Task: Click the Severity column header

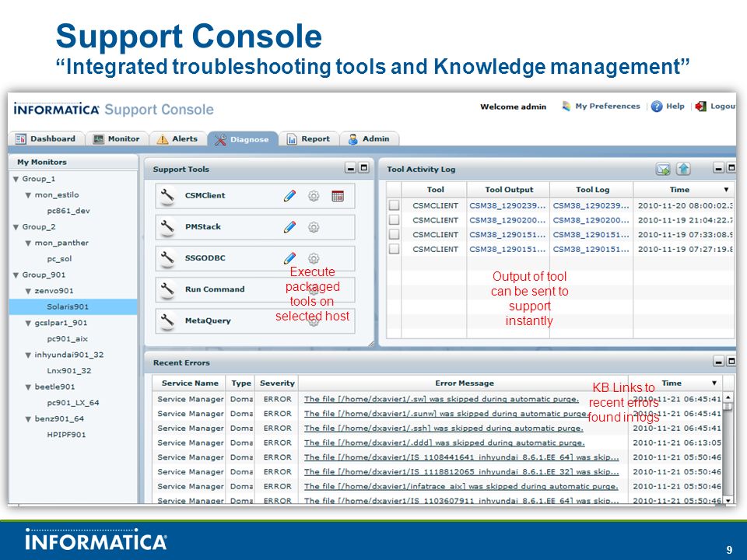Action: coord(277,383)
